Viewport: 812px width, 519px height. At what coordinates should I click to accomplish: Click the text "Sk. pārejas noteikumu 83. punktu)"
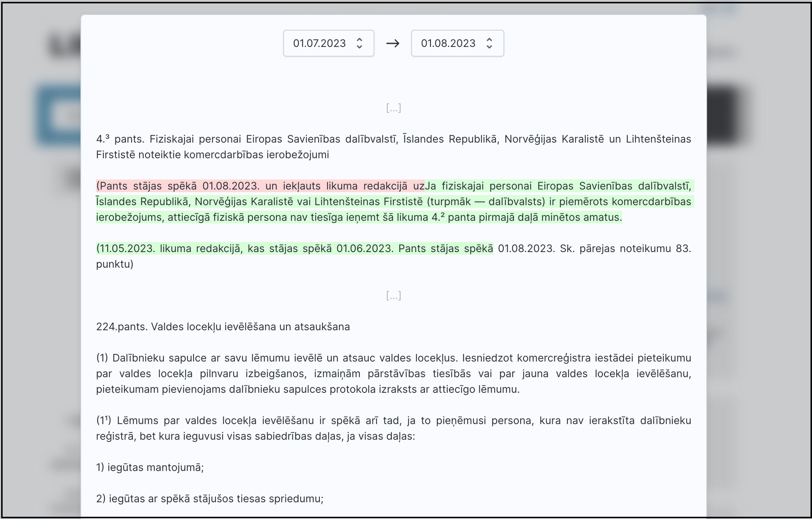tap(393, 256)
